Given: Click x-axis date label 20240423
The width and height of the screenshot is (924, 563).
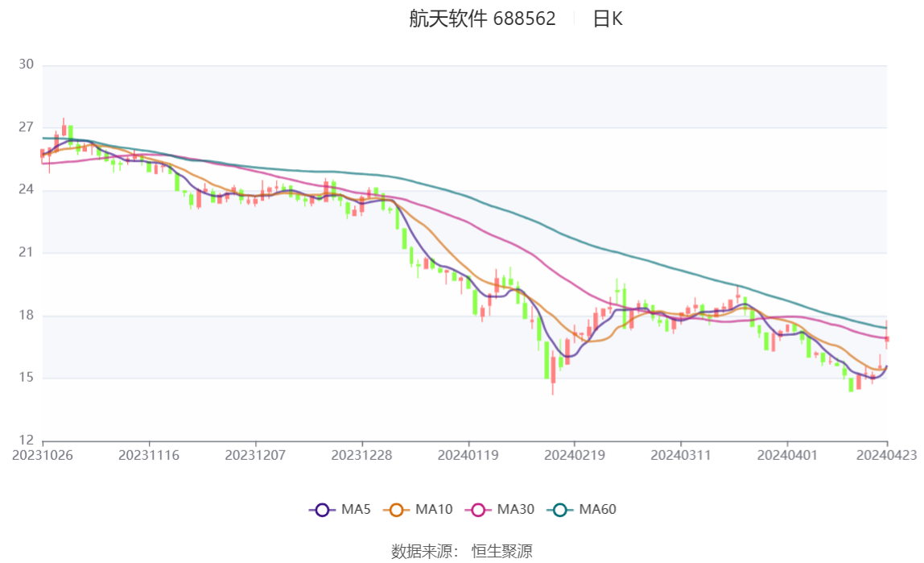Looking at the screenshot, I should pos(886,456).
